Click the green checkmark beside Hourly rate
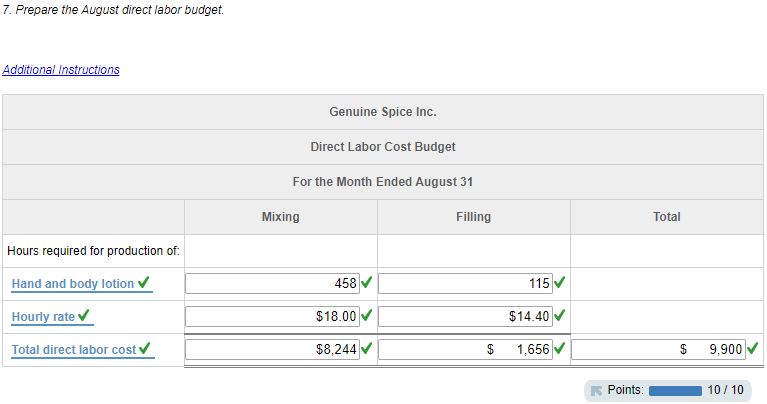The width and height of the screenshot is (767, 404). pos(85,316)
